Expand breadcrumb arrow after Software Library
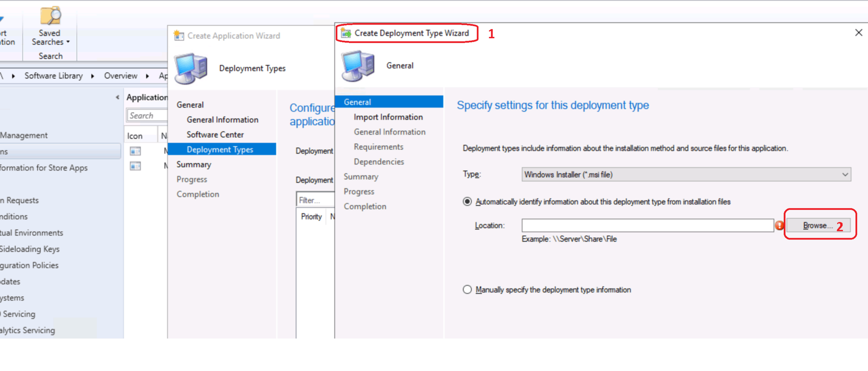This screenshot has height=371, width=868. 92,76
